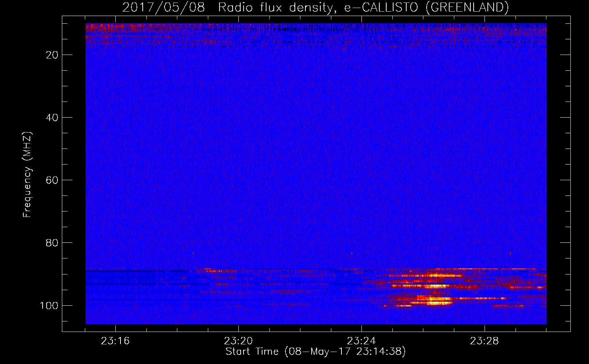Click the '23:16' time tick label

point(115,341)
